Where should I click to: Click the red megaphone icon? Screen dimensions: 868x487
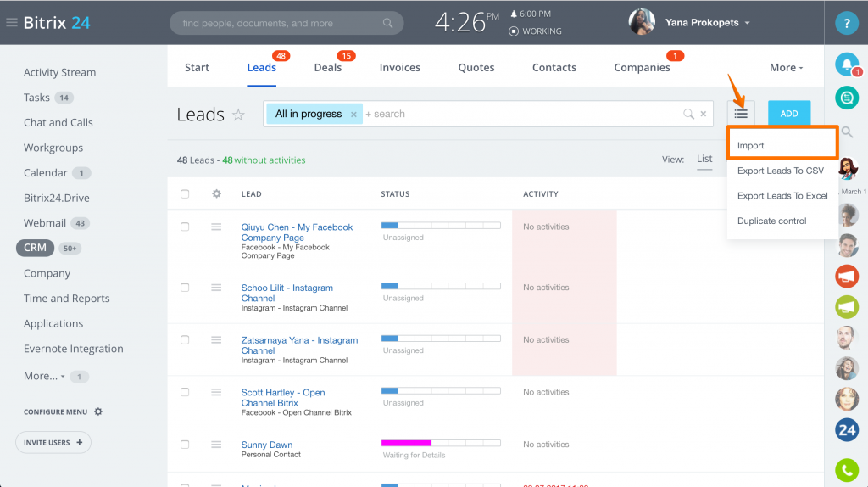click(847, 276)
